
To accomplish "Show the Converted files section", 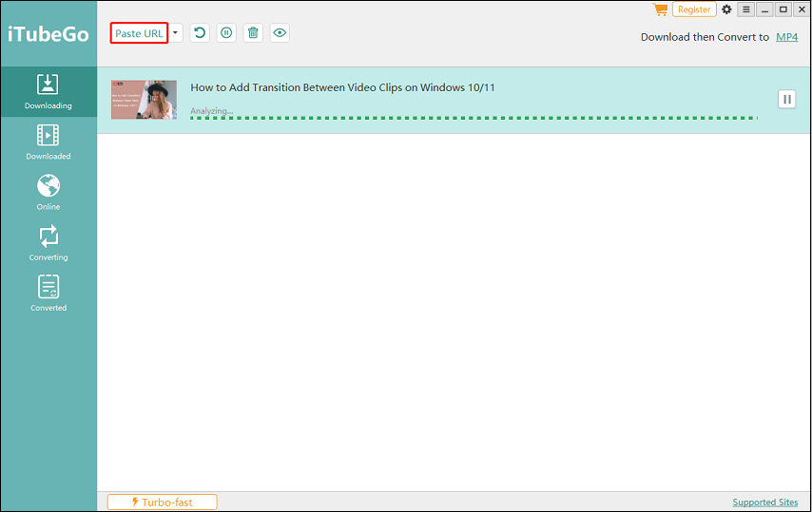I will tap(48, 294).
